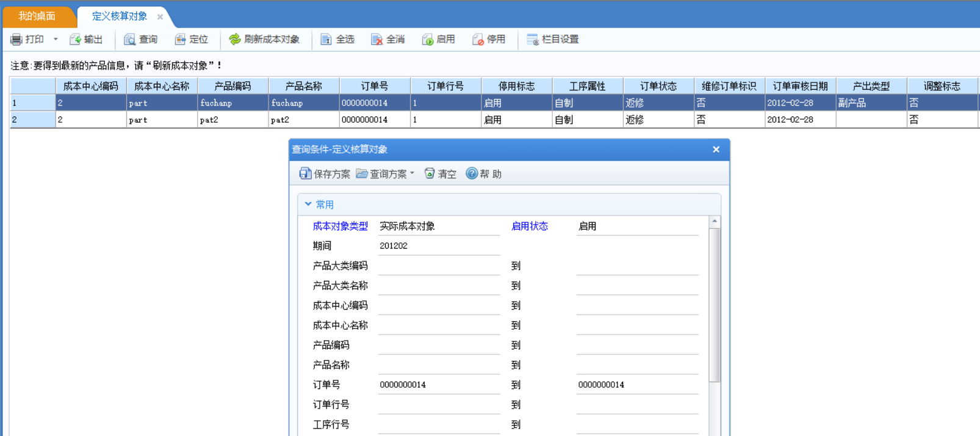The image size is (980, 436).
Task: Click the 工序行号 start field
Action: 439,425
